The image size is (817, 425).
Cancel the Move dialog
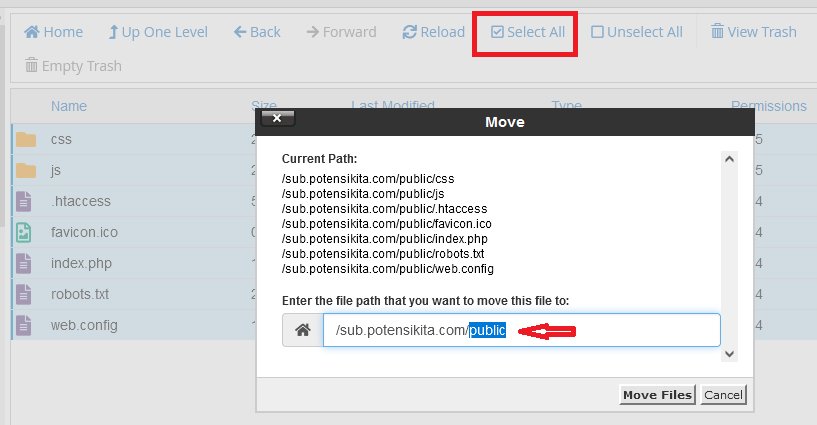coord(723,395)
